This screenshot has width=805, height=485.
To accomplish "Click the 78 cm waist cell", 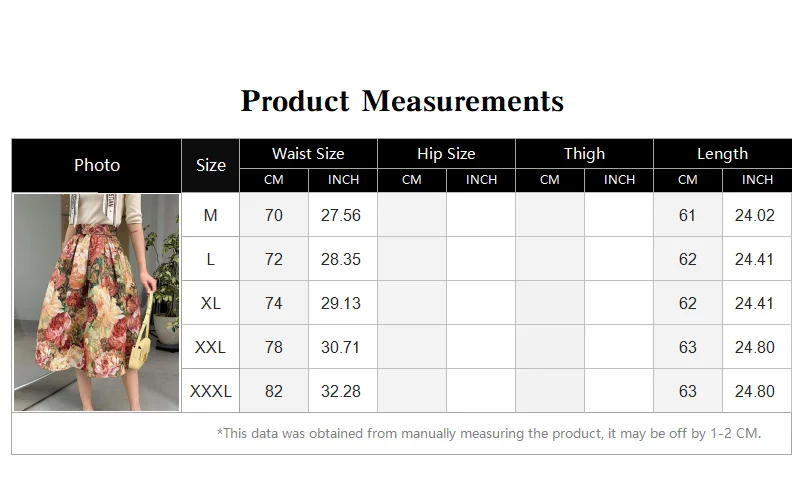I will click(x=274, y=347).
